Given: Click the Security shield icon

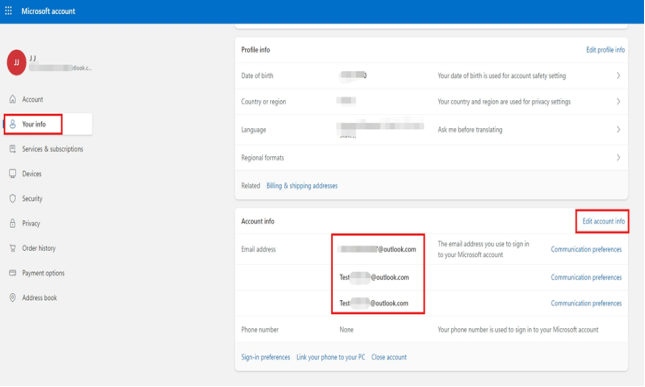Looking at the screenshot, I should pyautogui.click(x=13, y=199).
